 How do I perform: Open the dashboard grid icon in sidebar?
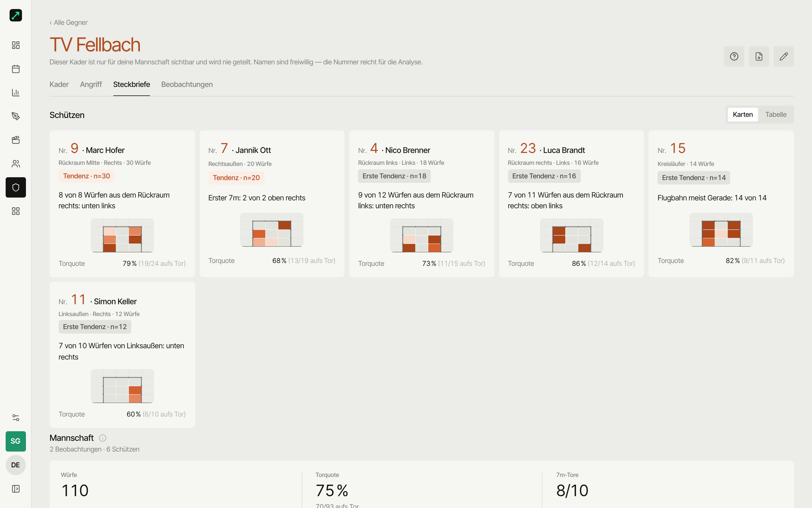point(16,45)
